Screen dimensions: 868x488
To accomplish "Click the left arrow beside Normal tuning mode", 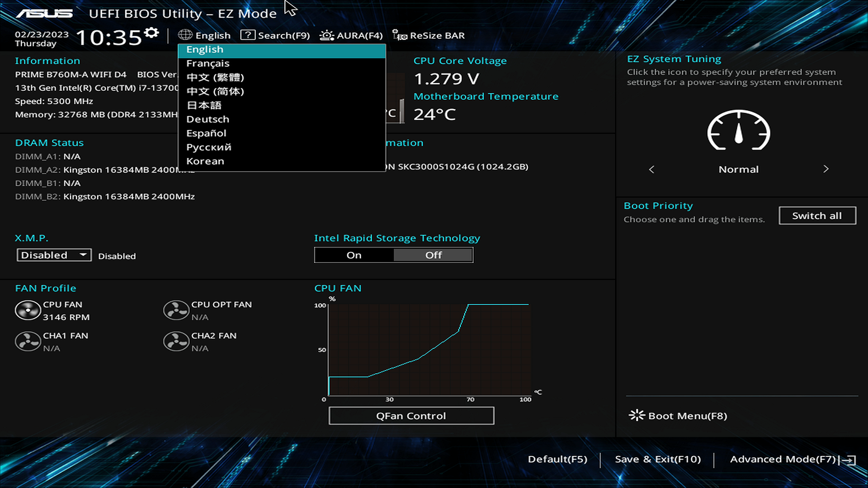I will pyautogui.click(x=651, y=169).
